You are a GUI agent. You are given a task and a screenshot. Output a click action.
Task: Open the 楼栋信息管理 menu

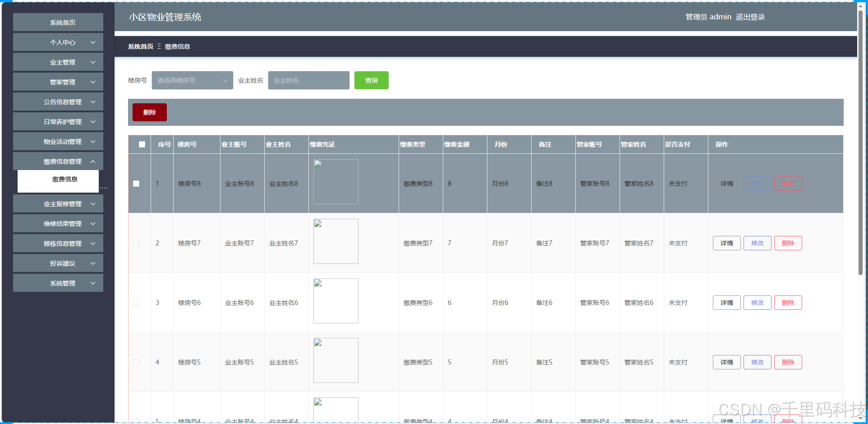pyautogui.click(x=58, y=244)
